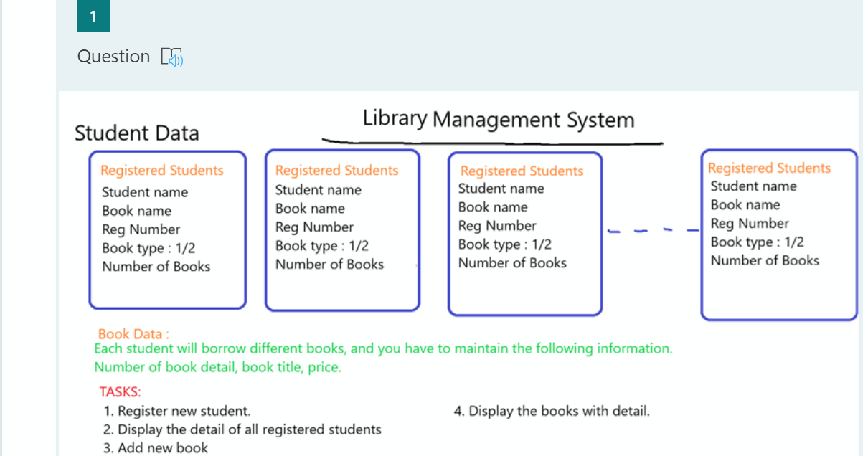Click the Library Management System diagram image

click(458, 273)
